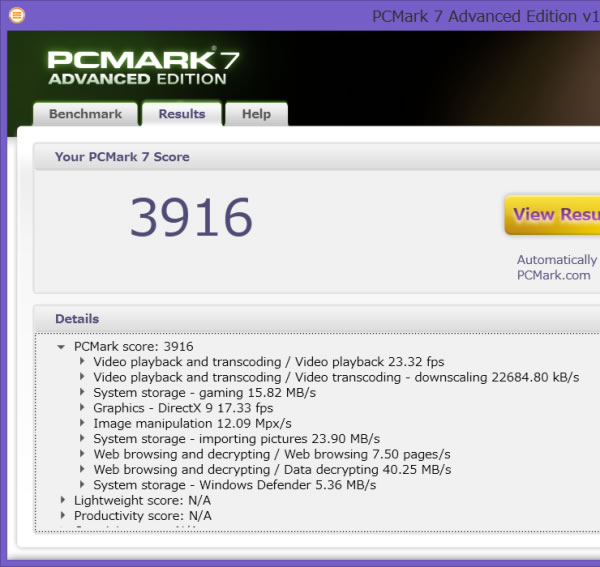Expand Image manipulation row

(82, 423)
